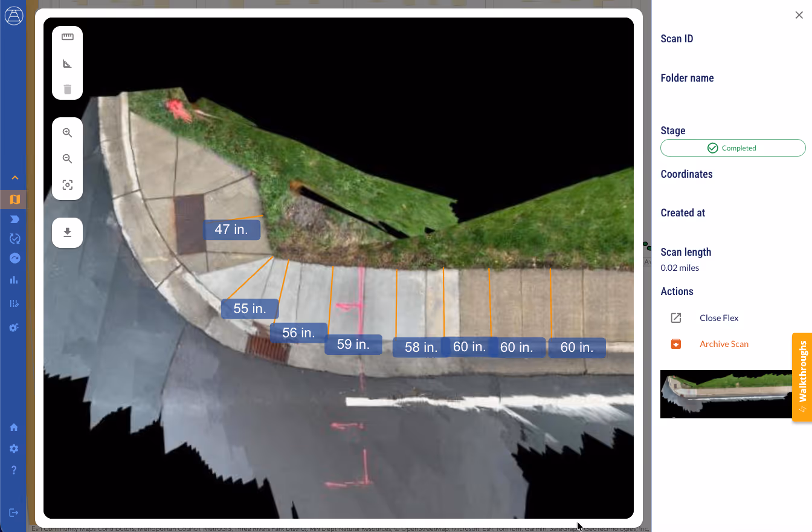
Task: Open the map view in sidebar
Action: 14,199
